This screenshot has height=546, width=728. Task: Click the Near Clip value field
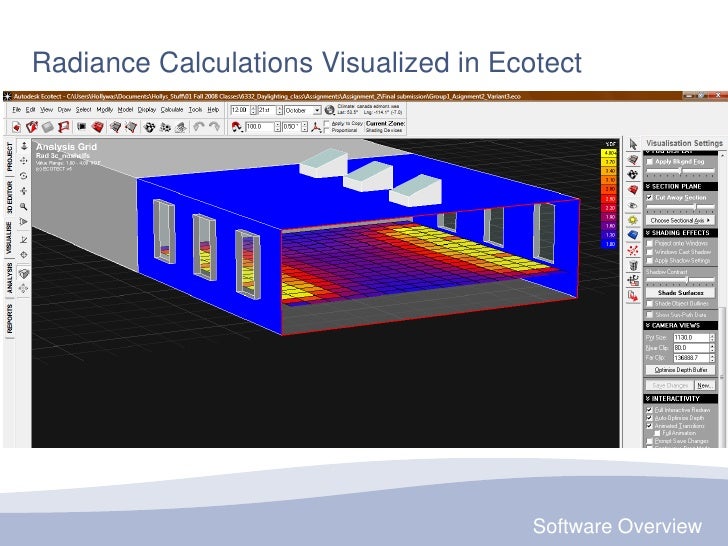point(691,348)
